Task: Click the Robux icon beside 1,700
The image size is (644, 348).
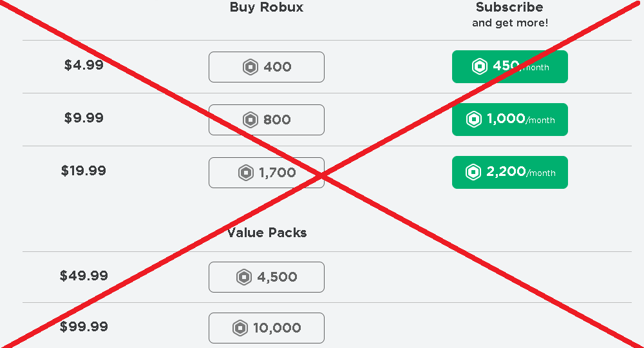Action: [x=245, y=173]
